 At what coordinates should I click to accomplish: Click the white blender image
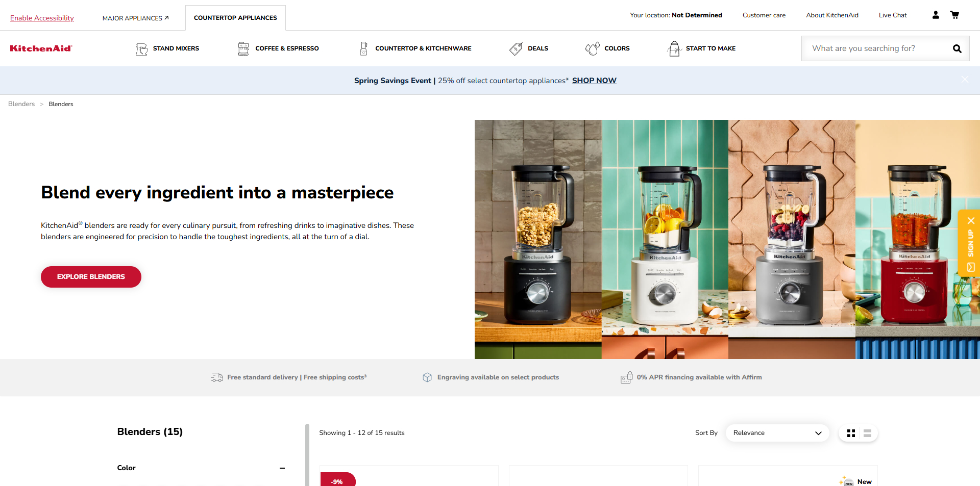coord(665,239)
